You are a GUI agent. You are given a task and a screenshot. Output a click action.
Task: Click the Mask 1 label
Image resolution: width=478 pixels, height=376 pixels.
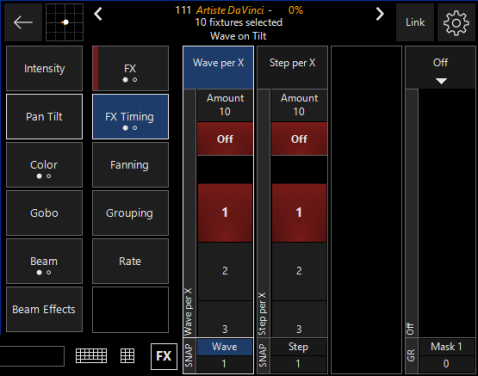[446, 347]
